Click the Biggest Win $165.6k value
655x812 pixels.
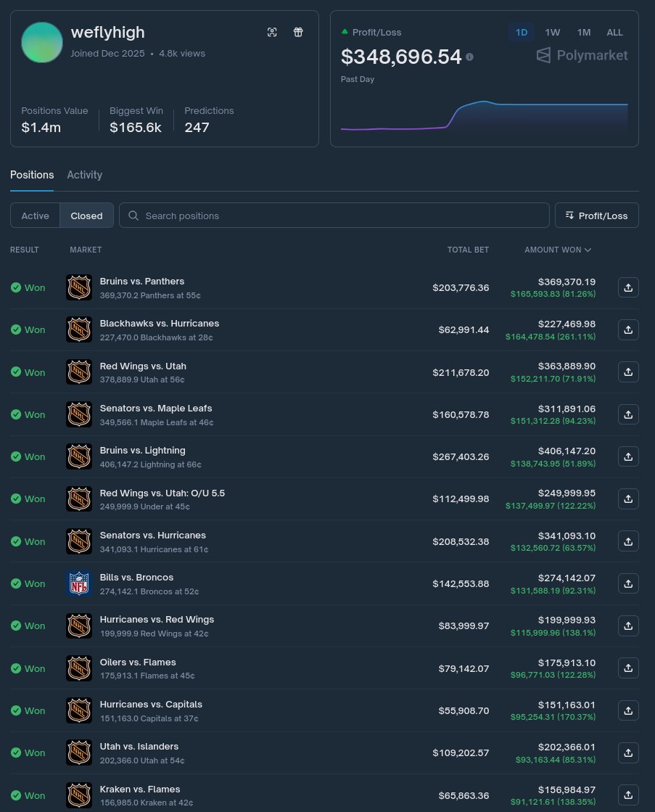click(x=136, y=128)
